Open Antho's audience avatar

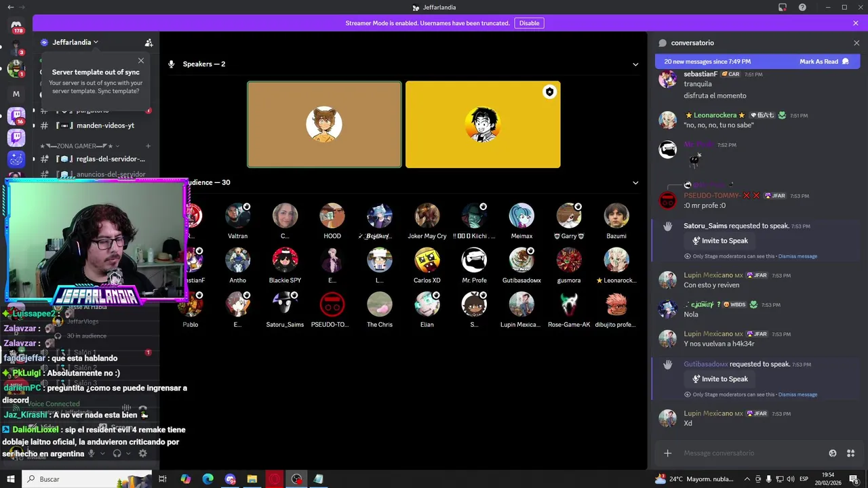pyautogui.click(x=237, y=260)
